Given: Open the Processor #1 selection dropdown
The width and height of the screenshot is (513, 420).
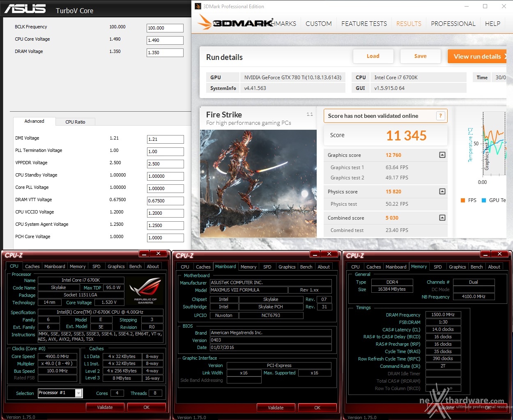Looking at the screenshot, I should (x=78, y=393).
